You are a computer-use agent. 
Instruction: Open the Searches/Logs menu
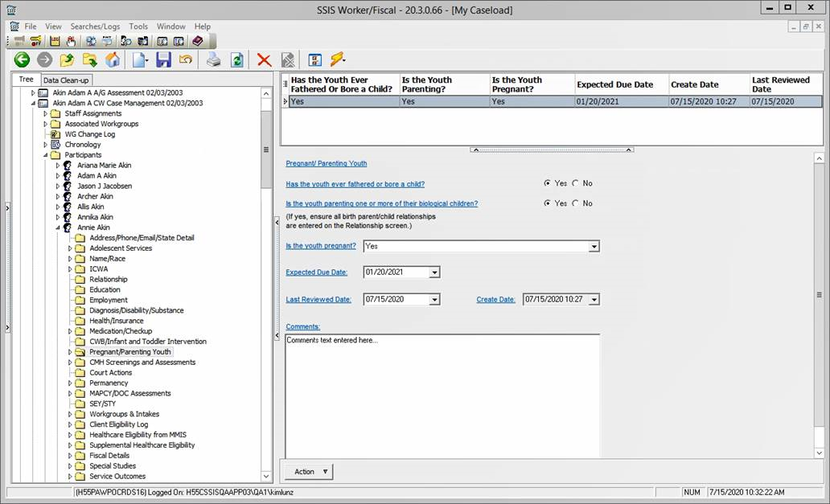point(95,27)
